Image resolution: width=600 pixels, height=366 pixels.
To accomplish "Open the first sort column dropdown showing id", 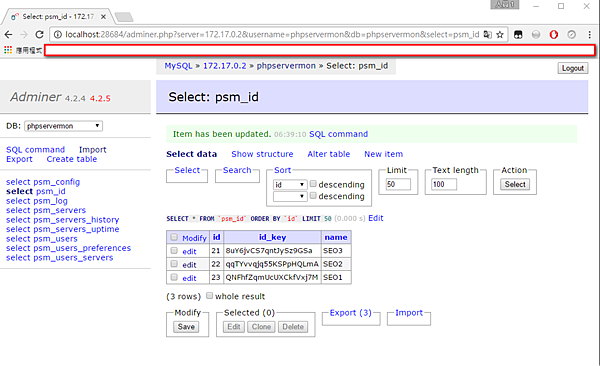I will pyautogui.click(x=290, y=185).
